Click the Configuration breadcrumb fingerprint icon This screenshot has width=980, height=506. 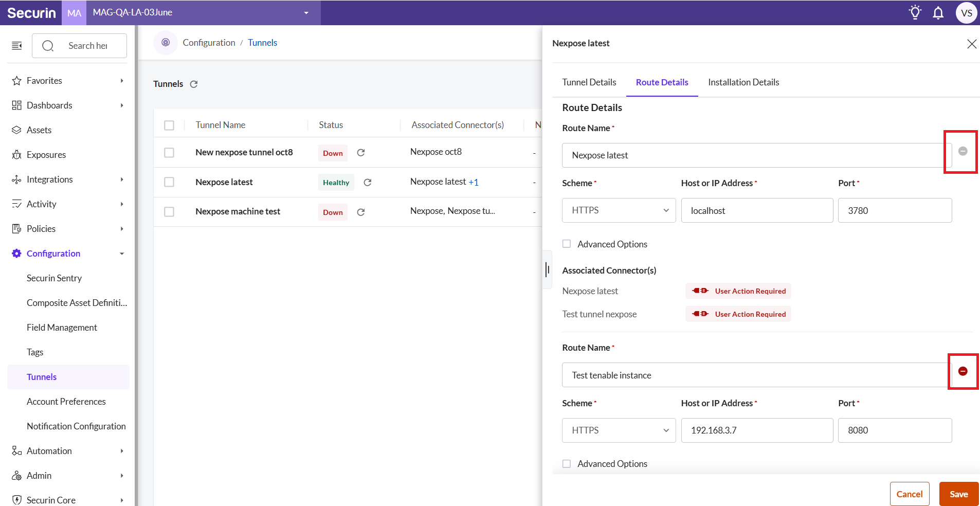(x=166, y=43)
